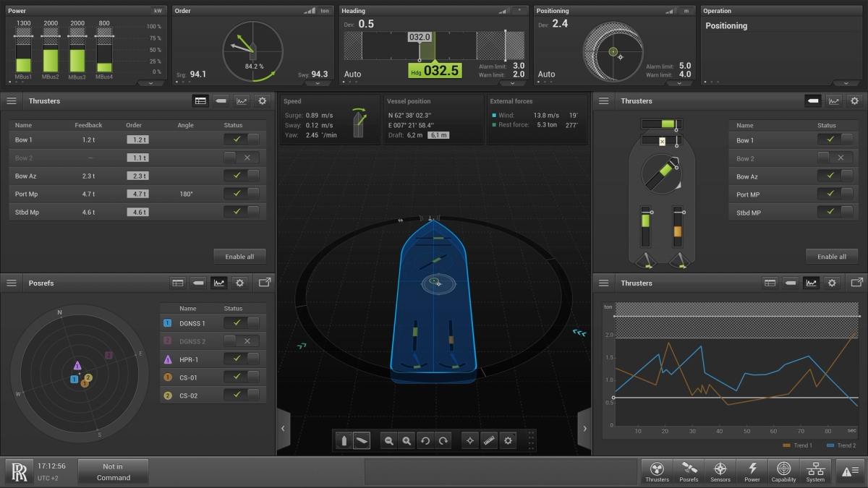Open the left Thrusters panel hamburger menu
This screenshot has height=488, width=868.
coord(12,101)
